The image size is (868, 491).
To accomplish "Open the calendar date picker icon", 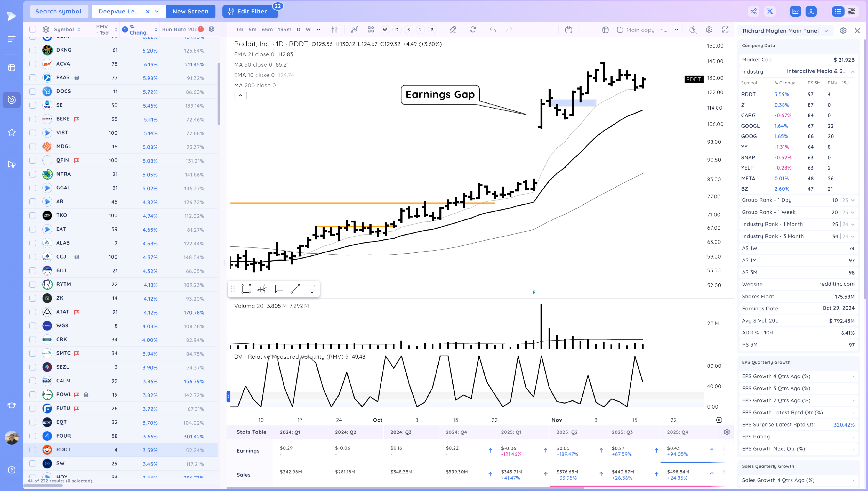I will 568,30.
